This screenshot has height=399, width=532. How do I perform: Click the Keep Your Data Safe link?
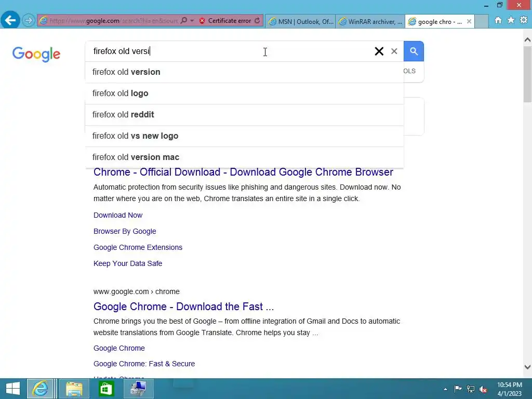tap(128, 263)
